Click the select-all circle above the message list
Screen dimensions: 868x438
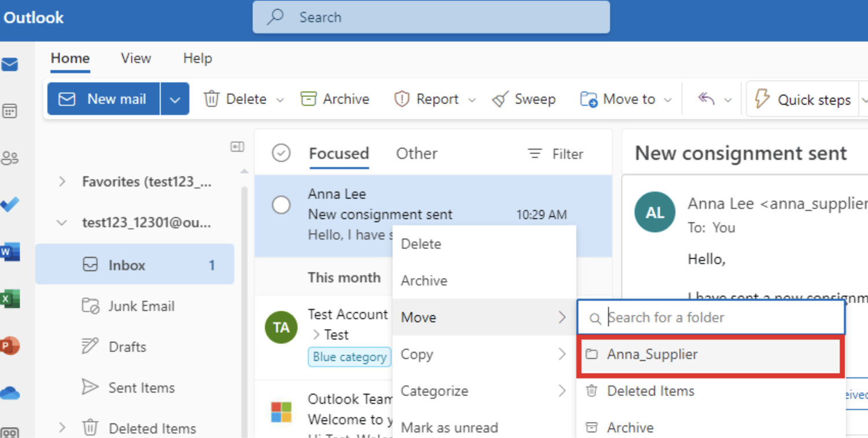[281, 153]
